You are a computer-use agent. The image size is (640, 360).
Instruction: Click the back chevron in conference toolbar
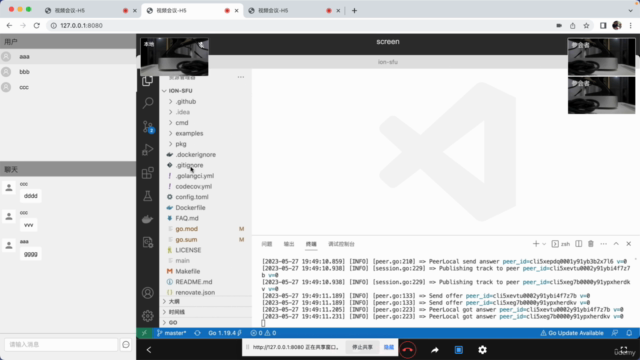coord(149,350)
